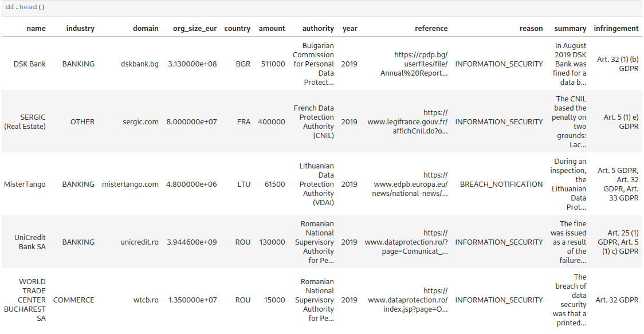Select the 'industry' column header
This screenshot has width=644, height=334.
click(80, 28)
